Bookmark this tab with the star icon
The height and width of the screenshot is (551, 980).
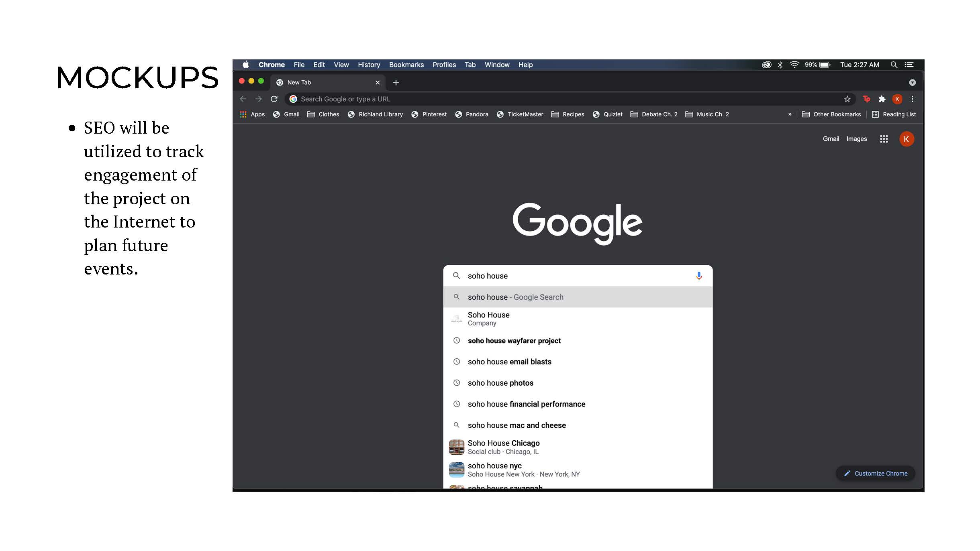point(847,99)
